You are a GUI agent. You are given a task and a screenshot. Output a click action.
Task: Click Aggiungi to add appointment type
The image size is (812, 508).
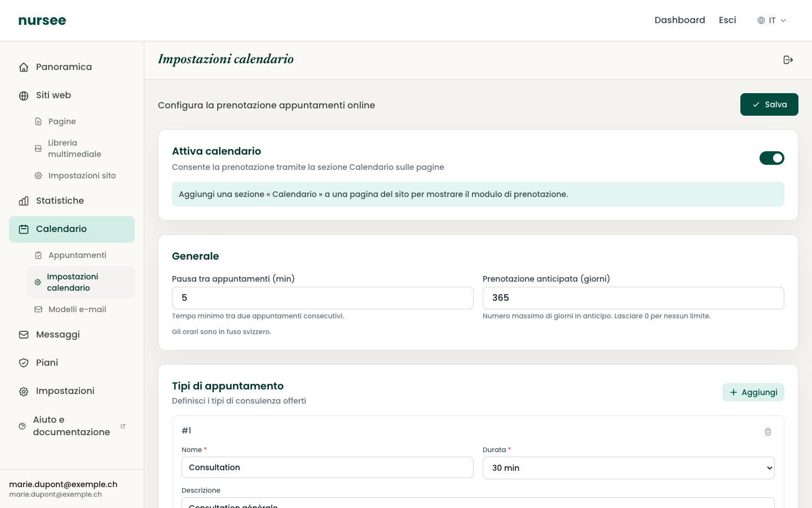point(753,392)
